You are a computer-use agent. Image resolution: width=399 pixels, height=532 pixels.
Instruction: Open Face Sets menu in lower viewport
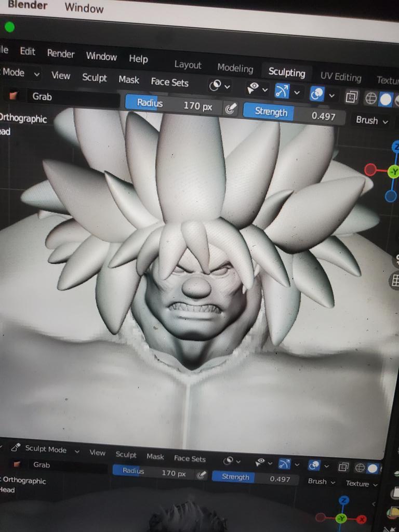click(190, 459)
